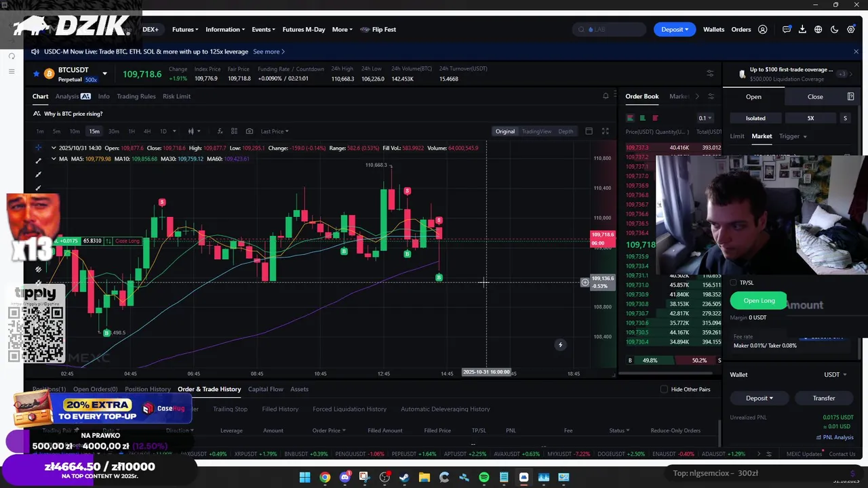
Task: Open order book 0.1 grouping dropdown
Action: pyautogui.click(x=705, y=119)
